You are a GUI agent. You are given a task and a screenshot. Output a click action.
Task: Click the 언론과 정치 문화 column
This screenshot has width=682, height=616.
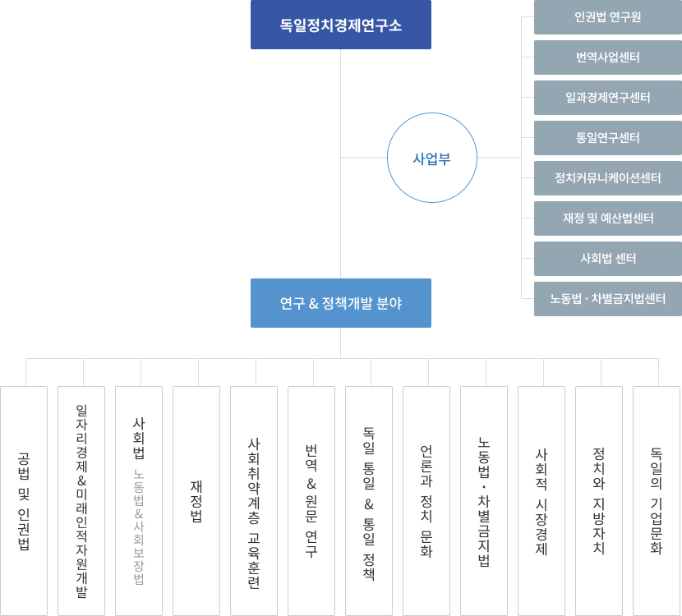pyautogui.click(x=426, y=500)
